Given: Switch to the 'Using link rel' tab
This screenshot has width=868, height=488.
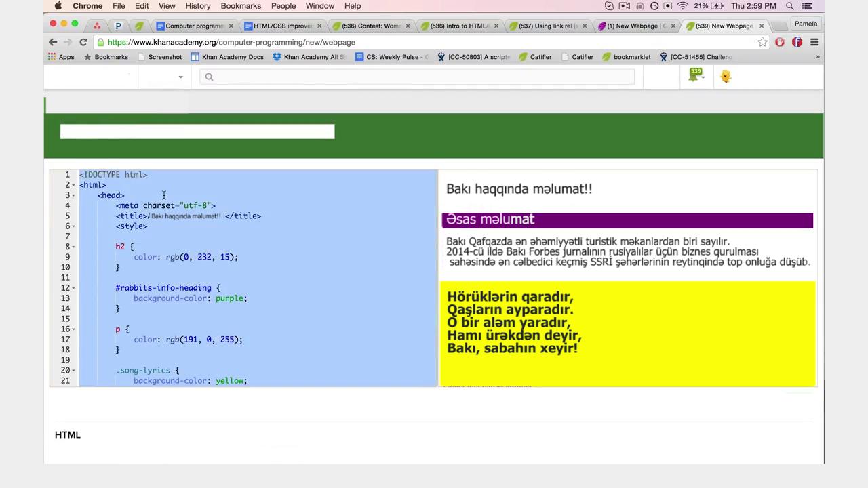Looking at the screenshot, I should pos(547,26).
